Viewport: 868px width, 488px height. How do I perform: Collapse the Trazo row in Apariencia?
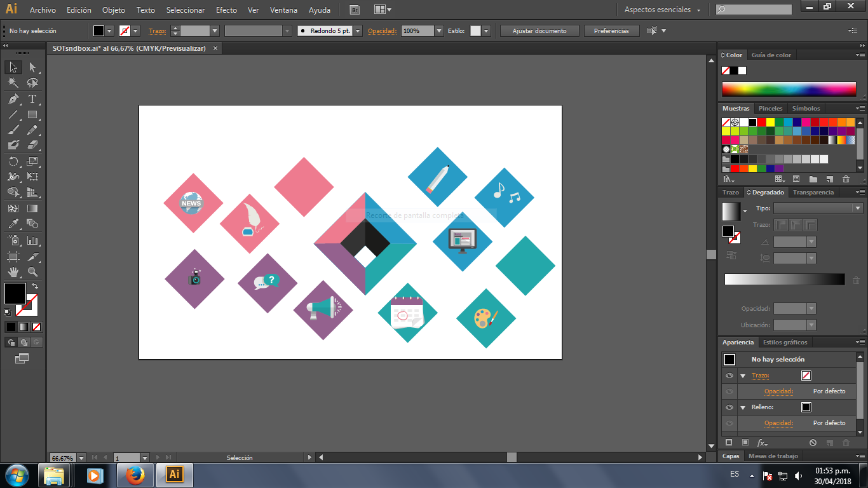pyautogui.click(x=742, y=376)
